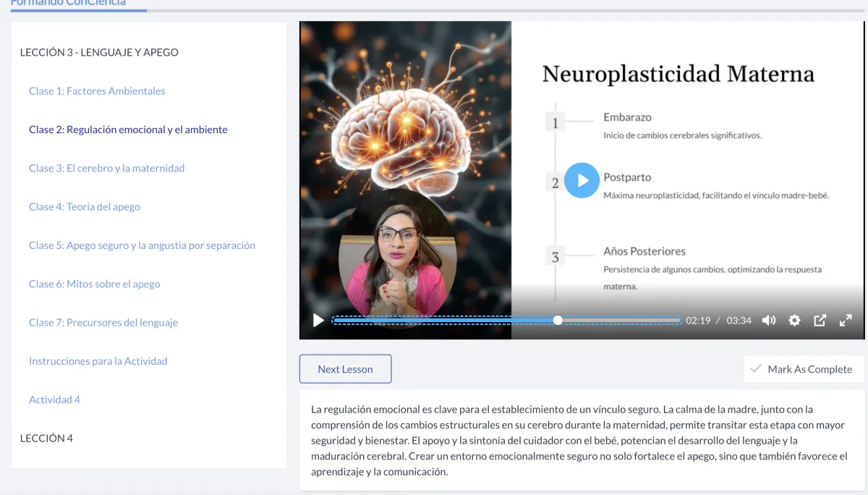
Task: Open Clase 5: Apego seguro y la angustia
Action: pyautogui.click(x=142, y=245)
